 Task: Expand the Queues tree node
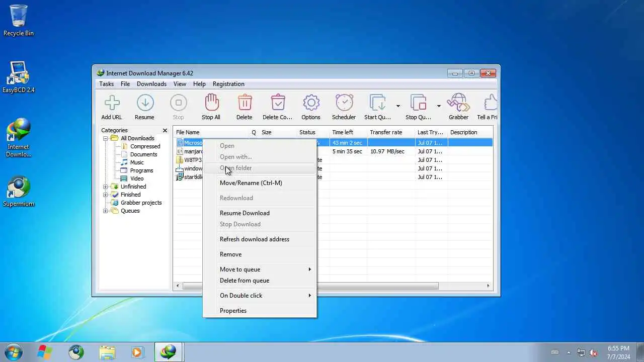click(x=106, y=211)
